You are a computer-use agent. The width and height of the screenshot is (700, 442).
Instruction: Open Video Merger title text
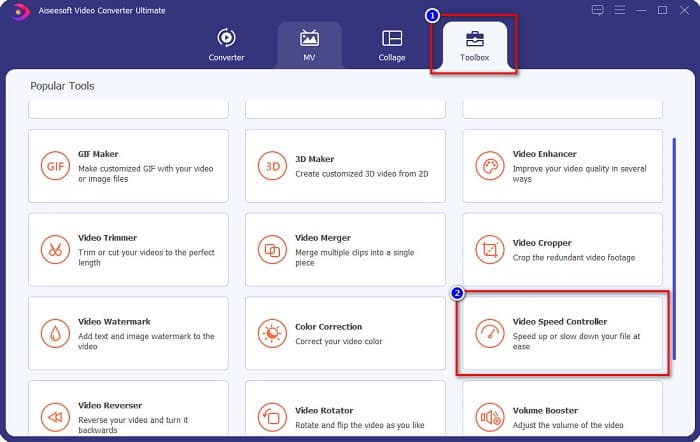[323, 238]
